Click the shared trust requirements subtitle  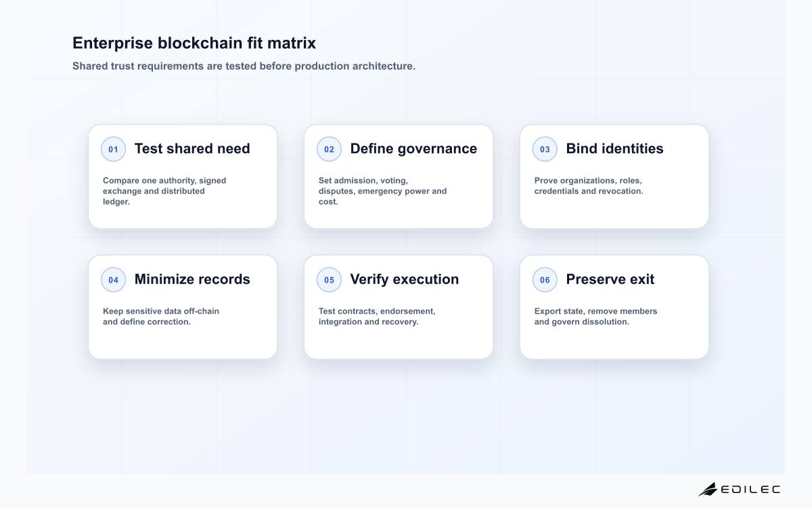244,66
